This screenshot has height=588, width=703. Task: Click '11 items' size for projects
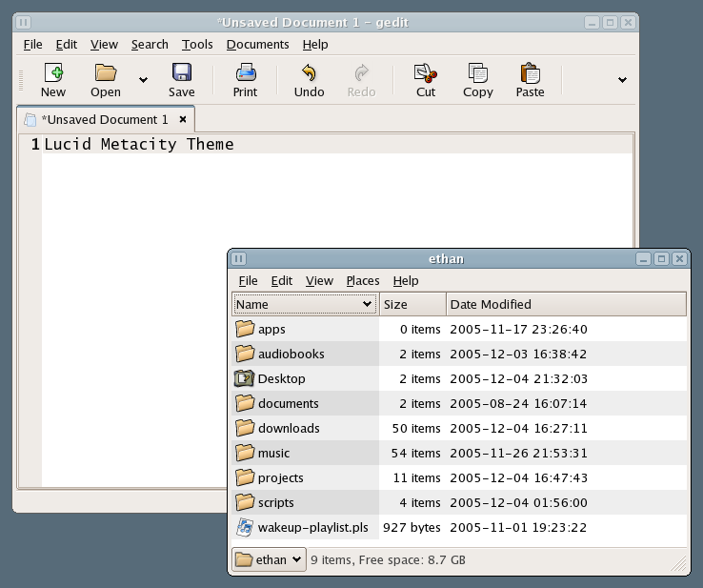click(416, 478)
